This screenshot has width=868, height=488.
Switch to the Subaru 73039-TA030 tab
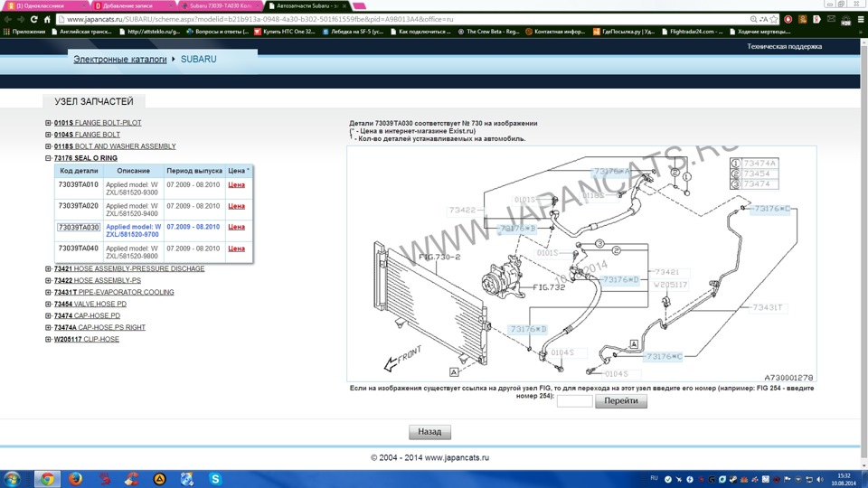pyautogui.click(x=221, y=5)
